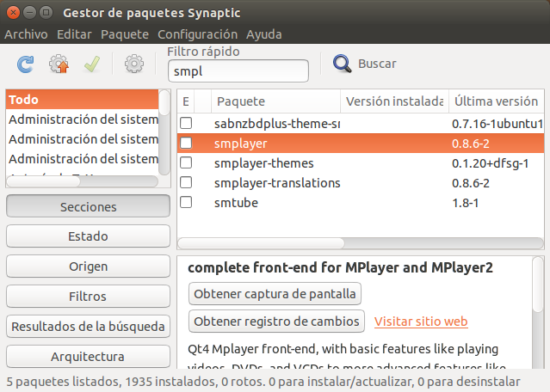Toggle checkbox for smplayer-themes package

tap(186, 162)
